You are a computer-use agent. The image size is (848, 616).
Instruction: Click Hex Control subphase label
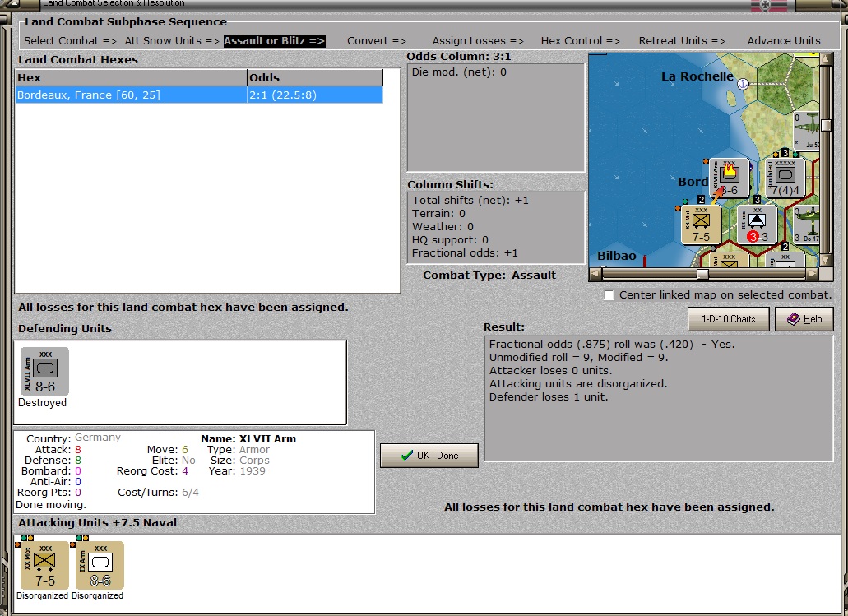tap(581, 41)
